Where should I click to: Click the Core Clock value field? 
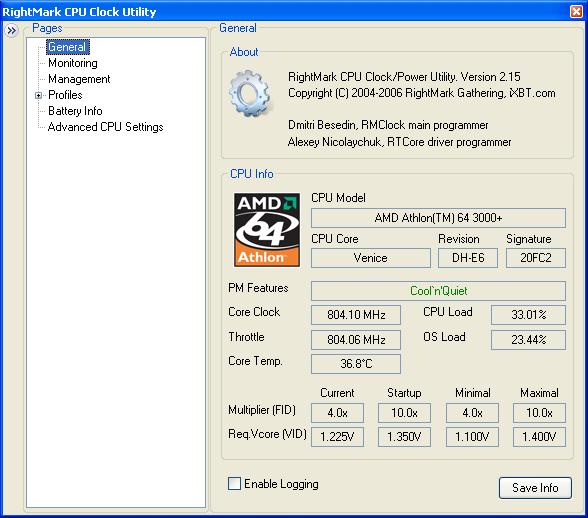pyautogui.click(x=356, y=314)
